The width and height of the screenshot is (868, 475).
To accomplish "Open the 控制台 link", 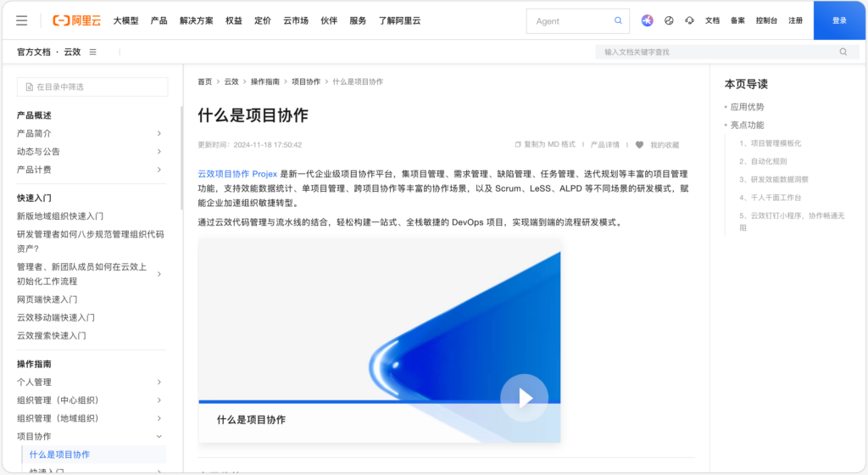I will pyautogui.click(x=766, y=20).
